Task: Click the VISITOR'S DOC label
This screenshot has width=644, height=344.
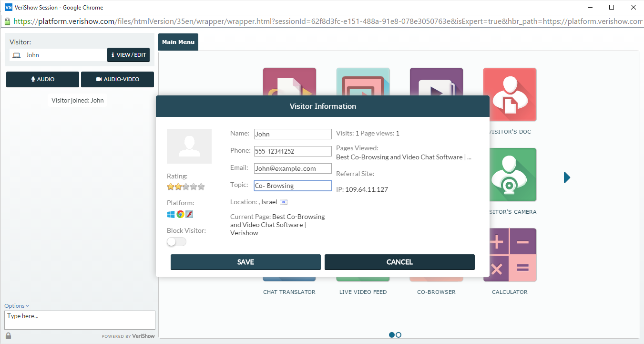Action: click(510, 132)
